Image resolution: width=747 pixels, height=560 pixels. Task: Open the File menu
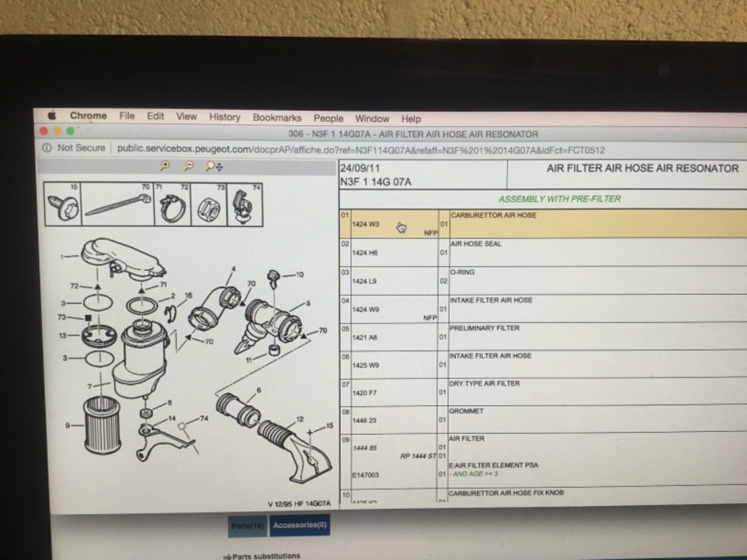[127, 116]
